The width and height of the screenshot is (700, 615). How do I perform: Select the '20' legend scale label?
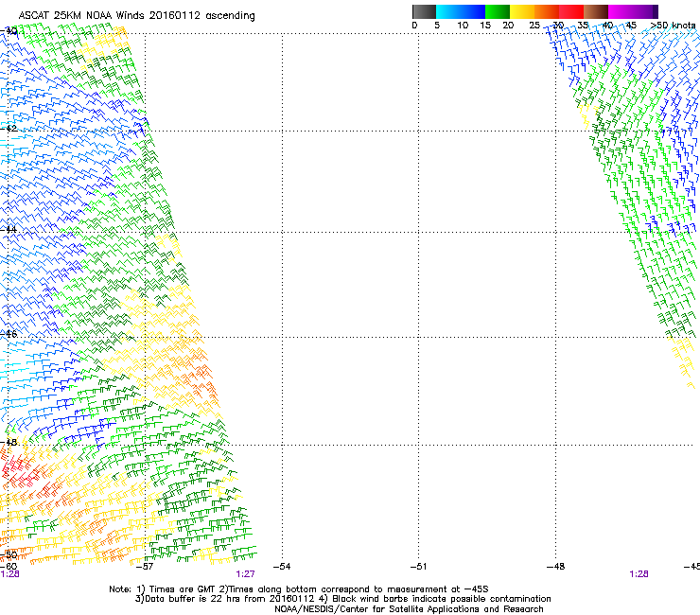[508, 26]
